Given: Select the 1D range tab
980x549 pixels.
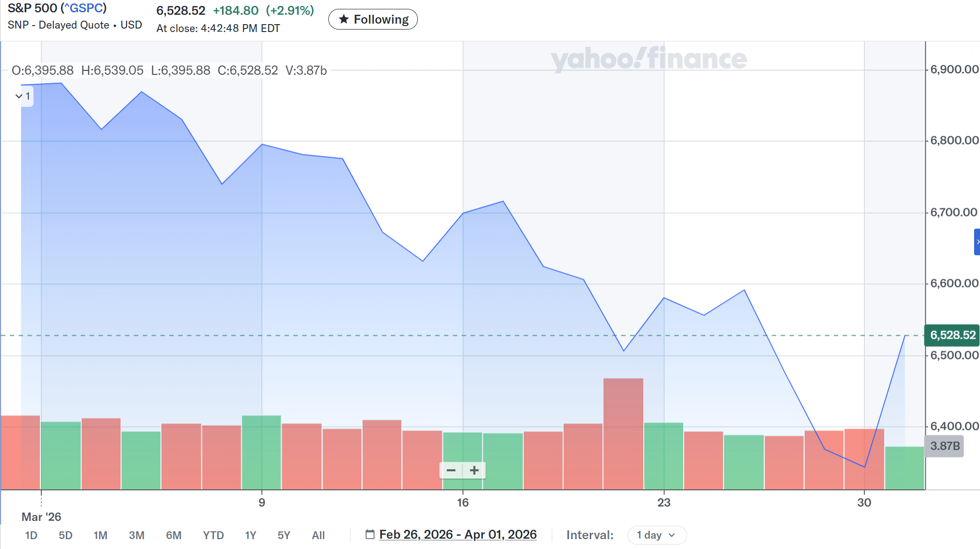Looking at the screenshot, I should point(31,535).
